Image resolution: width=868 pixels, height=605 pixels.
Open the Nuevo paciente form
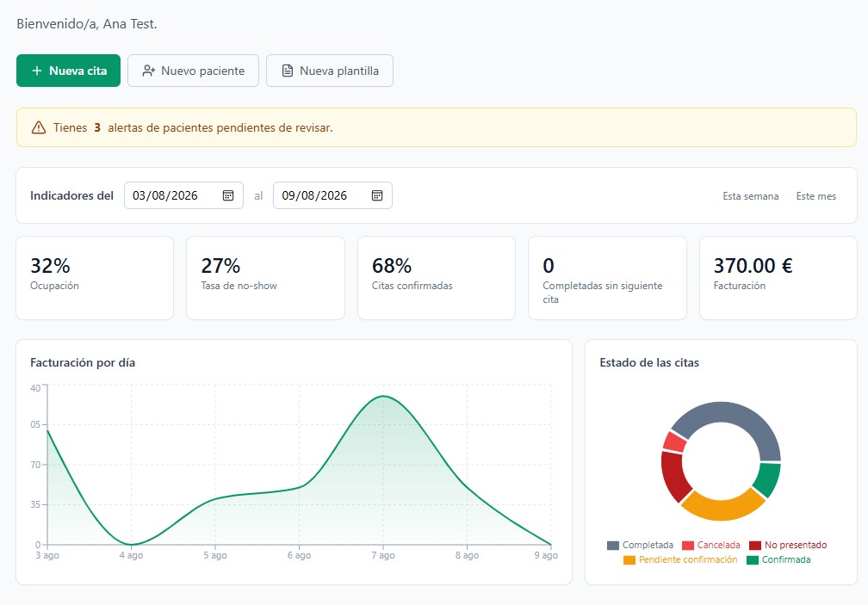pyautogui.click(x=193, y=71)
